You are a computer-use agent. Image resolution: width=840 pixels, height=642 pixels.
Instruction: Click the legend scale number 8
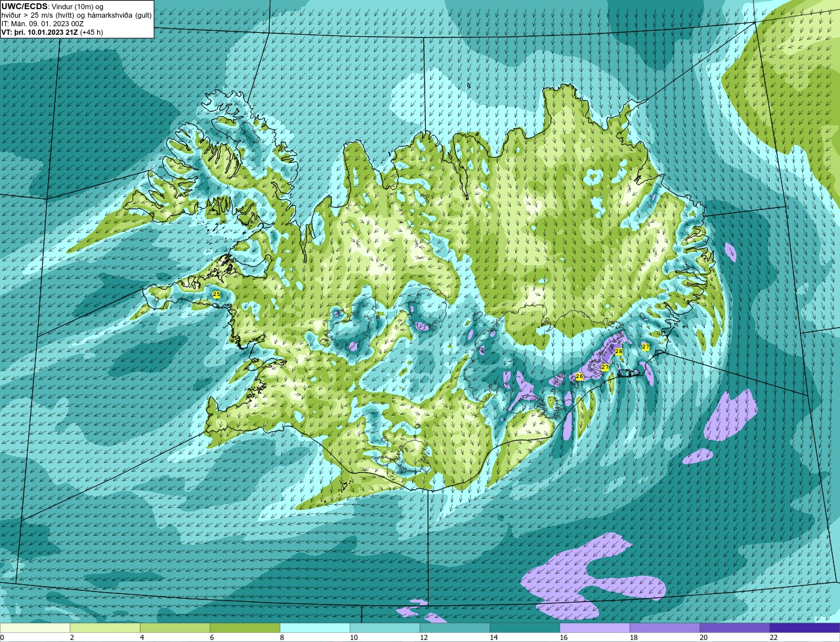click(x=282, y=637)
